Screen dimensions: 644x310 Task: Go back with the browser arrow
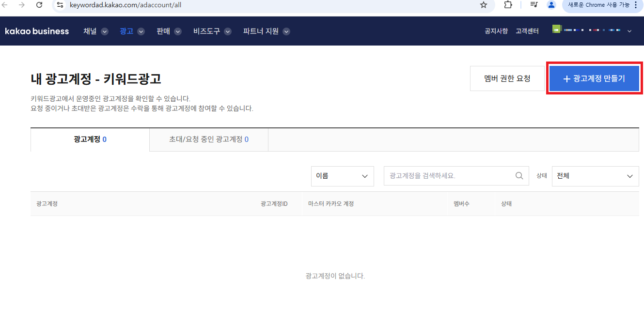[5, 5]
